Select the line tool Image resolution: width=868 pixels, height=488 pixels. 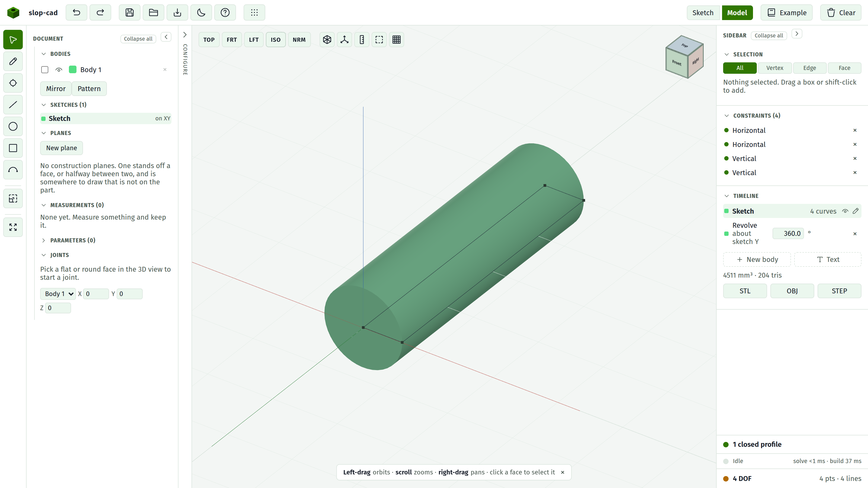[13, 105]
